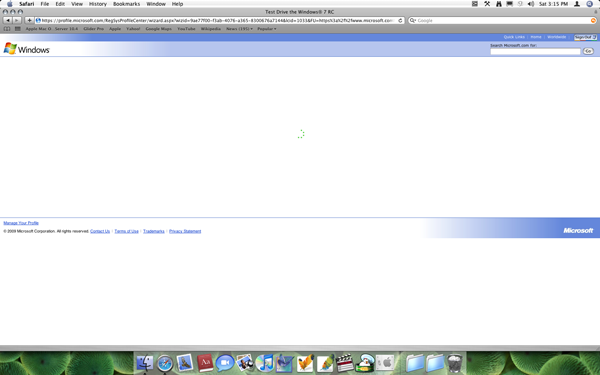This screenshot has width=600, height=375.
Task: Open the Window menu
Action: point(156,4)
